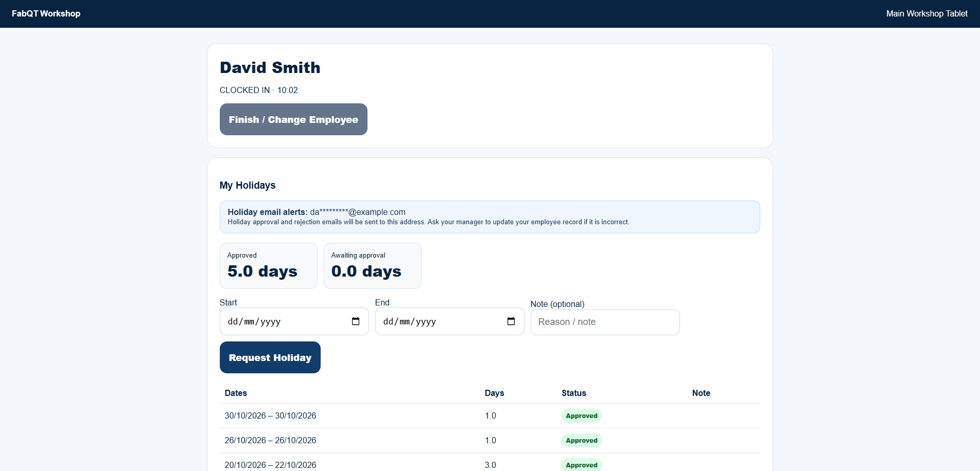This screenshot has height=471, width=980.
Task: Click the 3.0 days value for 20/10/2026
Action: (x=491, y=465)
